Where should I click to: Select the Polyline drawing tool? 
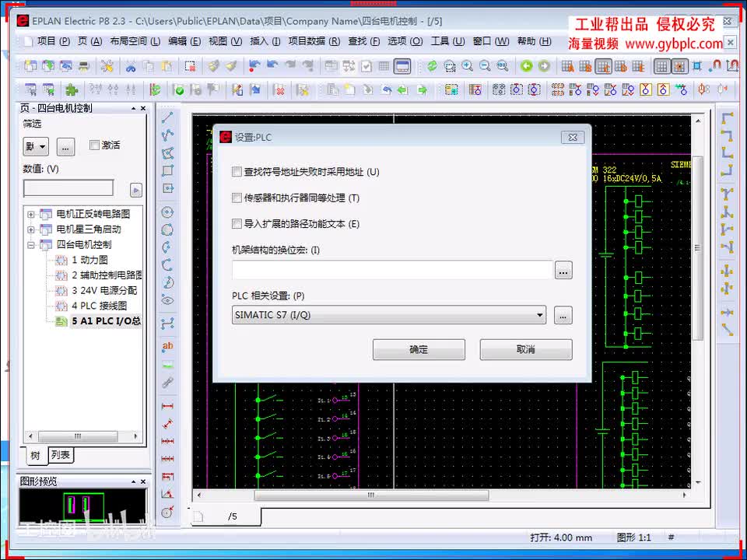point(167,135)
